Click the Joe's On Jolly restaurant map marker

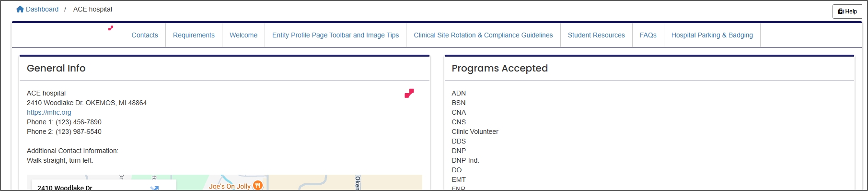pyautogui.click(x=258, y=186)
